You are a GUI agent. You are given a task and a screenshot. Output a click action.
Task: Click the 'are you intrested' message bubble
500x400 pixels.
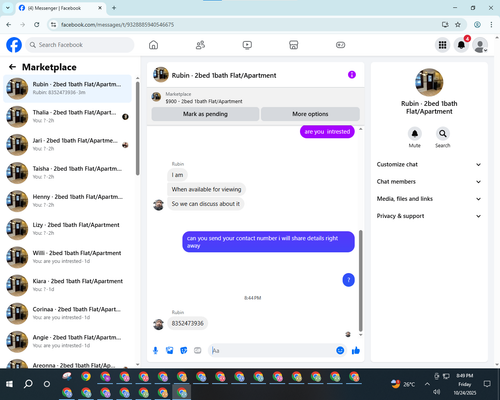pyautogui.click(x=327, y=132)
